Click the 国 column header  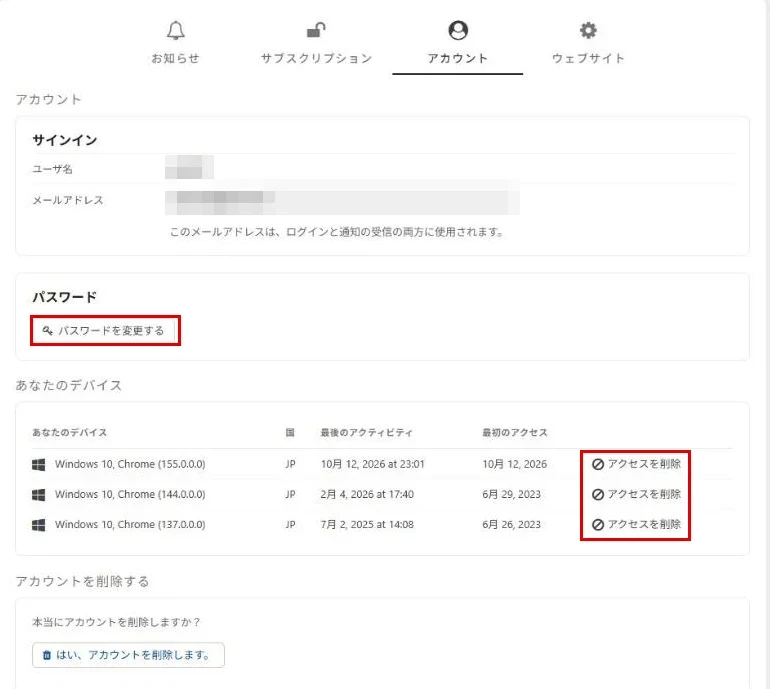(290, 433)
